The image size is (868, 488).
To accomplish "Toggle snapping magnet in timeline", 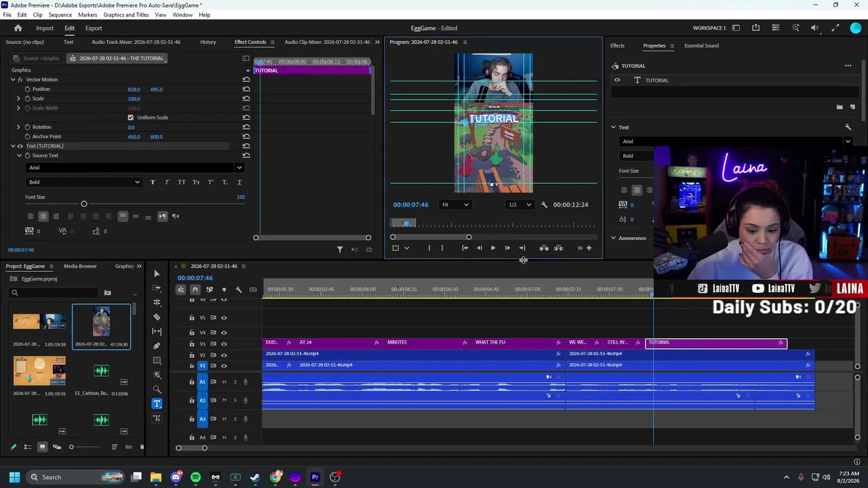I will [x=195, y=290].
